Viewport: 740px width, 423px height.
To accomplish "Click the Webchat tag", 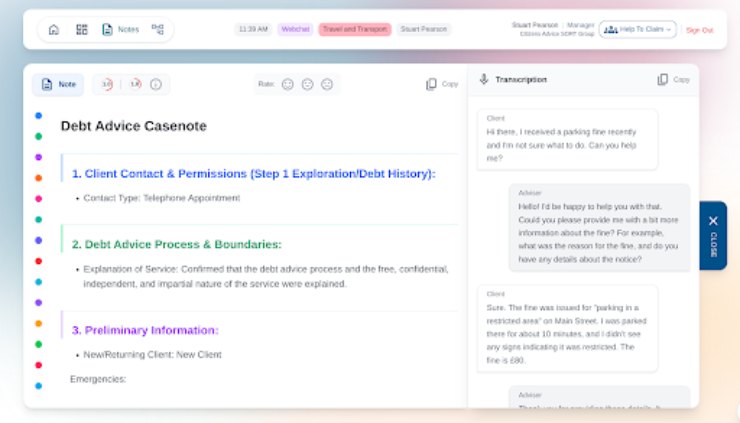I will (295, 29).
